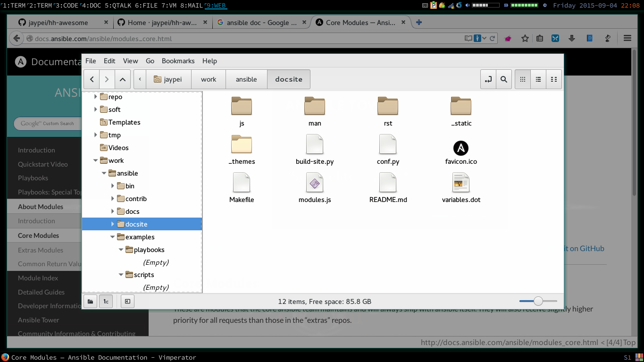
Task: Expand the bin tree node
Action: (x=113, y=186)
